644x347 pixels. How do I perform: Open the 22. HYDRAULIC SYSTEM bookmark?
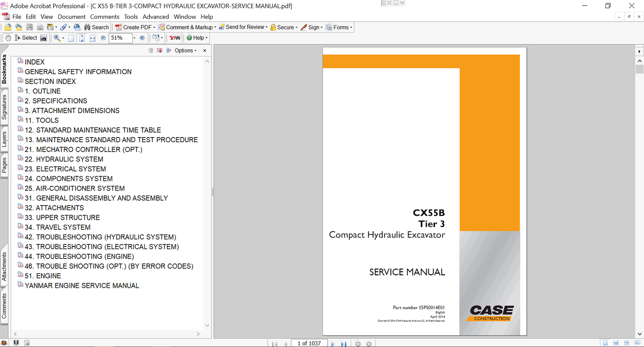(64, 159)
